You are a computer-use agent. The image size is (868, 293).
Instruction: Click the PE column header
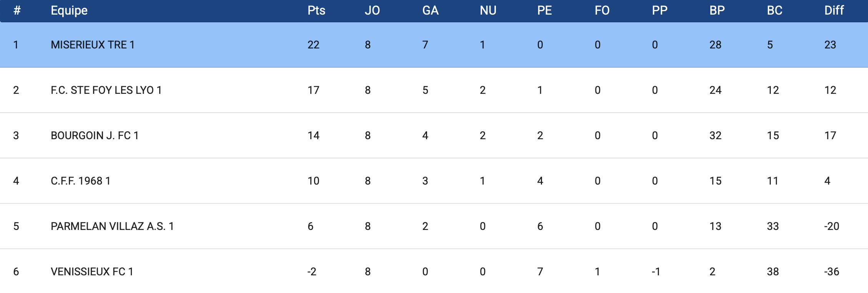pos(545,10)
